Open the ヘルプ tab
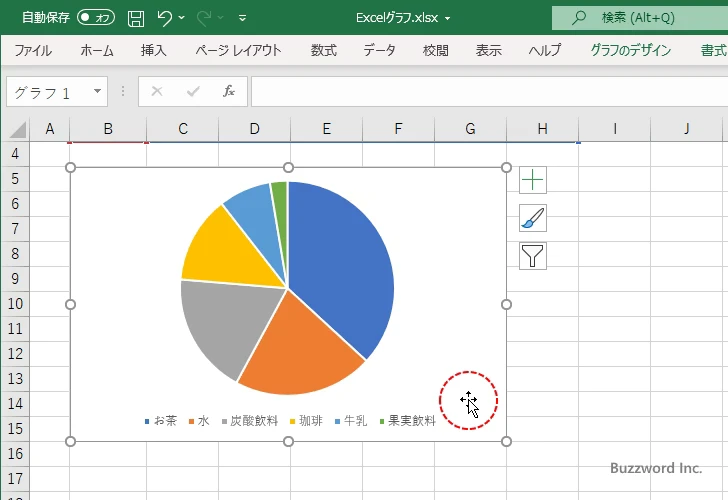The height and width of the screenshot is (500, 728). tap(545, 50)
